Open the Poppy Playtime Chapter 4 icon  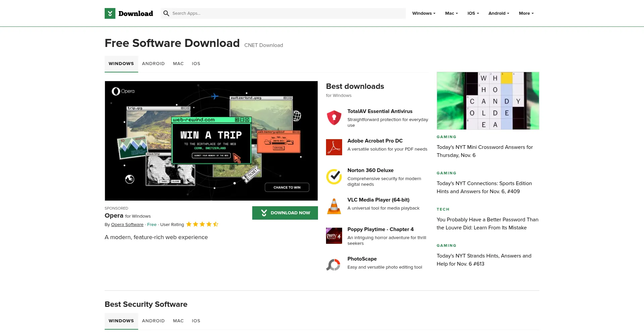click(334, 236)
